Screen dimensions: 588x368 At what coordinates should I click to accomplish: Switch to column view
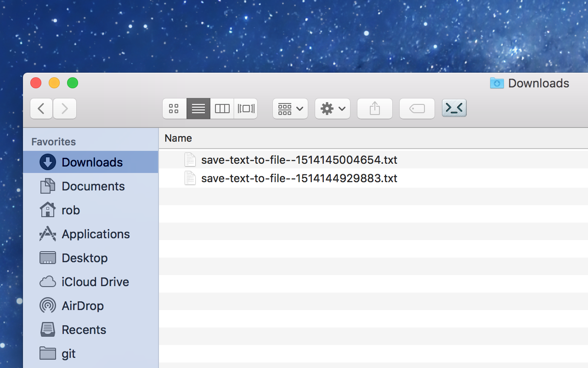coord(222,109)
